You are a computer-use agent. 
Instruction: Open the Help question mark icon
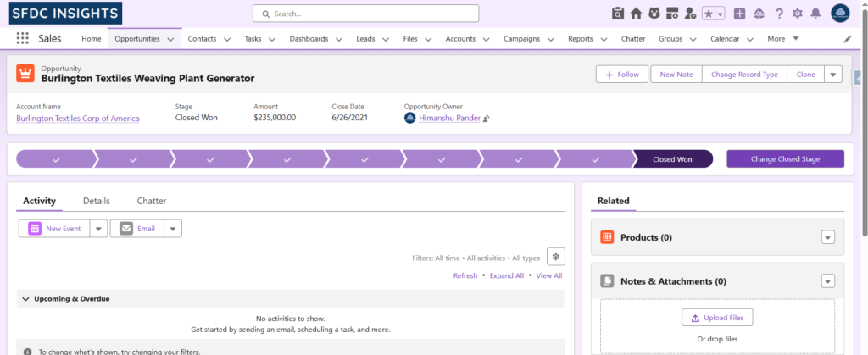[778, 14]
